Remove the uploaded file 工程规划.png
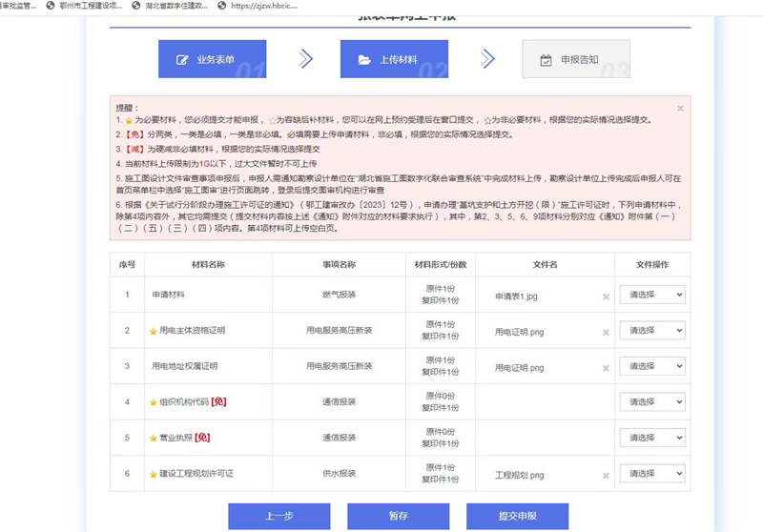This screenshot has height=532, width=763. coord(606,475)
